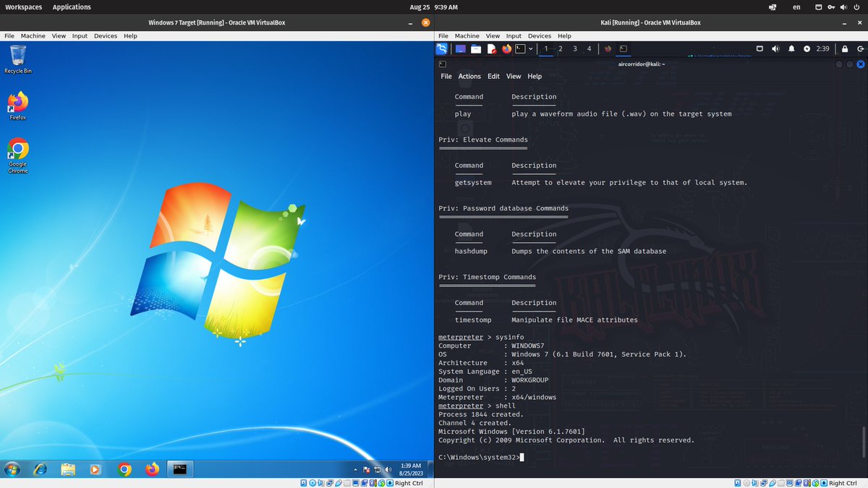Open the terminal View menu
Screen dimensions: 868x488
click(514, 76)
